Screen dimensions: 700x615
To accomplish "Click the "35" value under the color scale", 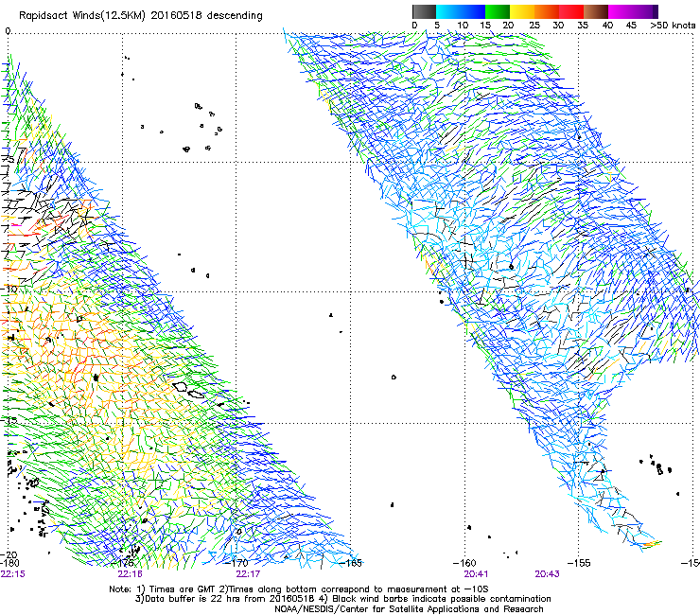I will 583,25.
